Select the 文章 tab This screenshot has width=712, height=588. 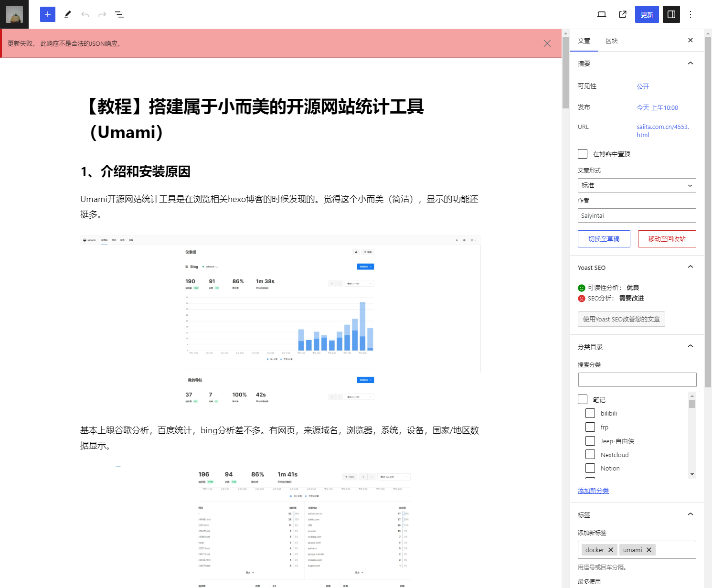tap(584, 41)
